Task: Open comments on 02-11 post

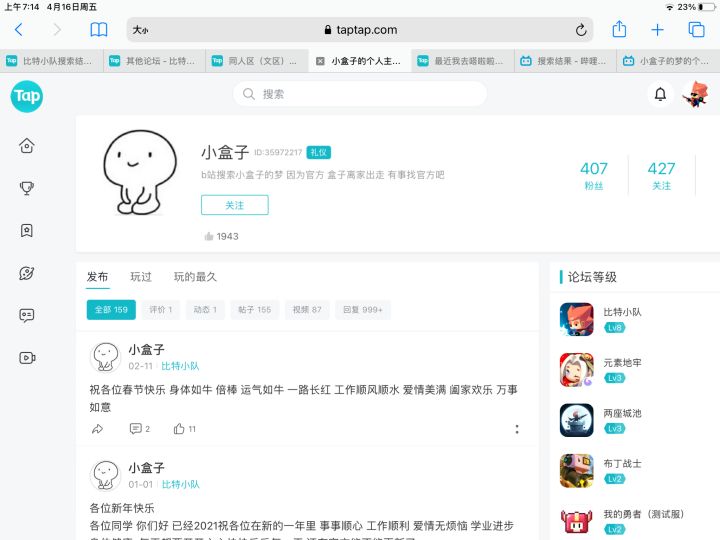Action: tap(140, 429)
